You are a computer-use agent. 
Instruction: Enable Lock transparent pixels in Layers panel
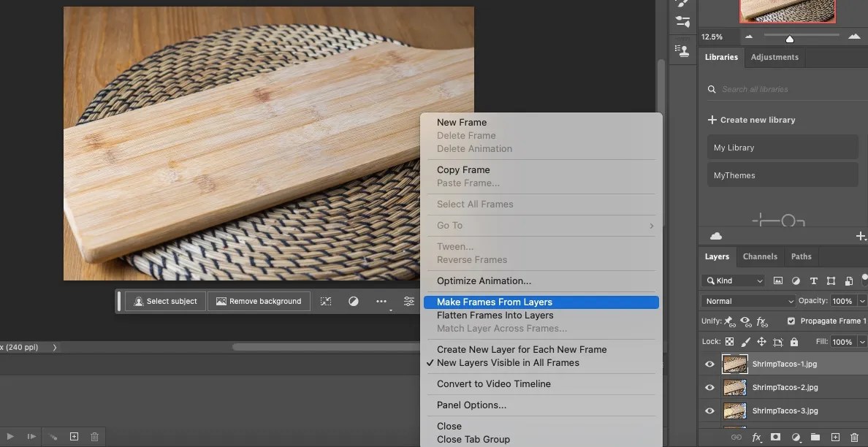pos(729,342)
